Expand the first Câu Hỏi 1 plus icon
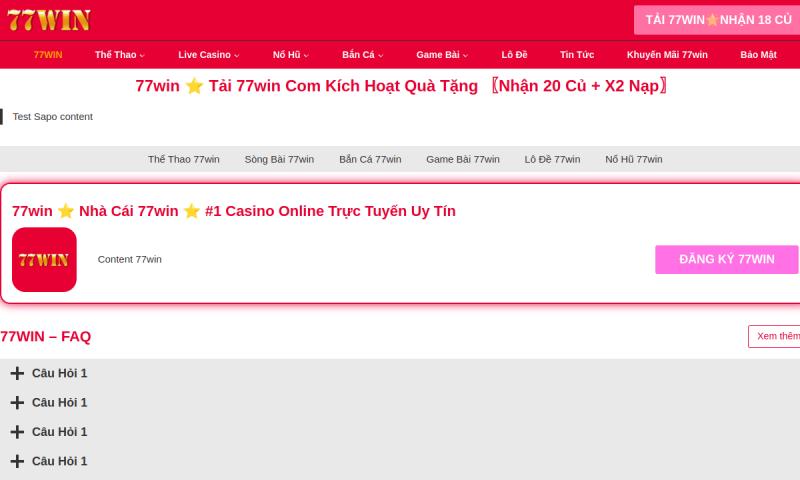This screenshot has height=480, width=800. tap(17, 373)
